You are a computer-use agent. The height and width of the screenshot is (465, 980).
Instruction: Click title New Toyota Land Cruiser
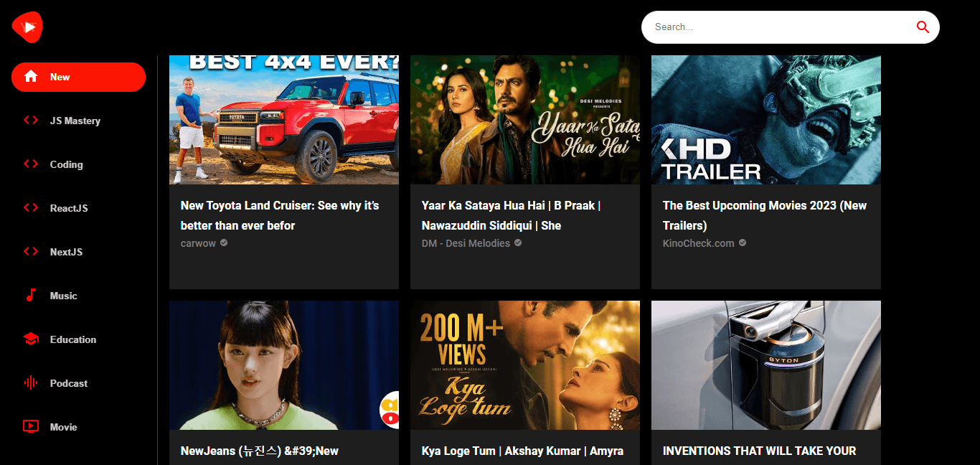[280, 215]
